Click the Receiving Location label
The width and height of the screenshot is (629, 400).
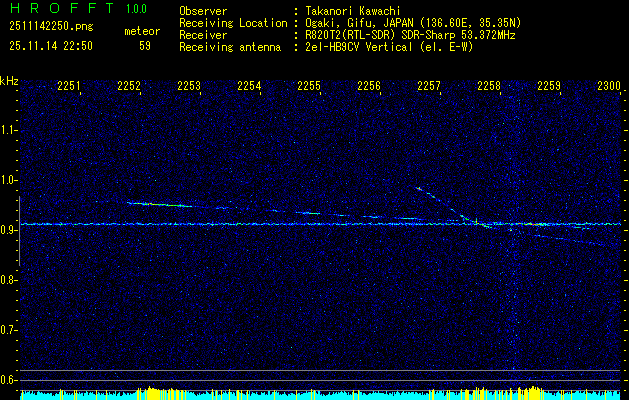pyautogui.click(x=233, y=23)
